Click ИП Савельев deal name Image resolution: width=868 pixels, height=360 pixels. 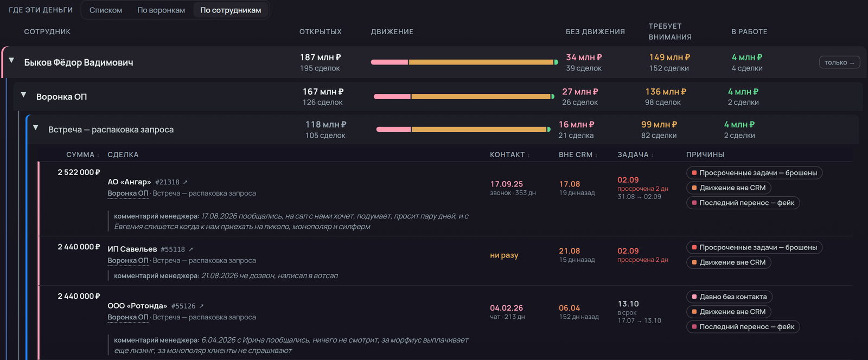(x=132, y=249)
